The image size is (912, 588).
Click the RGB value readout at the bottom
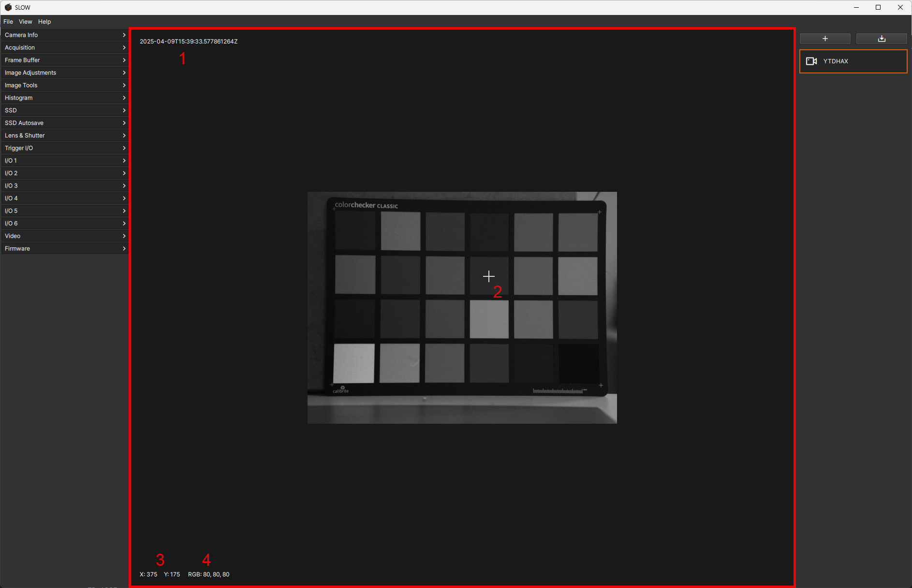click(x=208, y=574)
